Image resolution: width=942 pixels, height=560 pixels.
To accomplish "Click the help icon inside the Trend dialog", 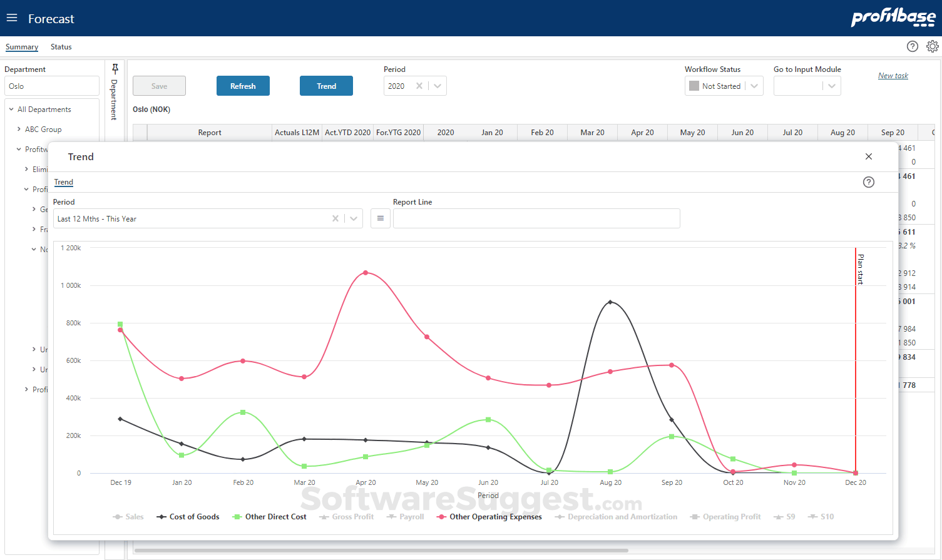I will tap(868, 182).
